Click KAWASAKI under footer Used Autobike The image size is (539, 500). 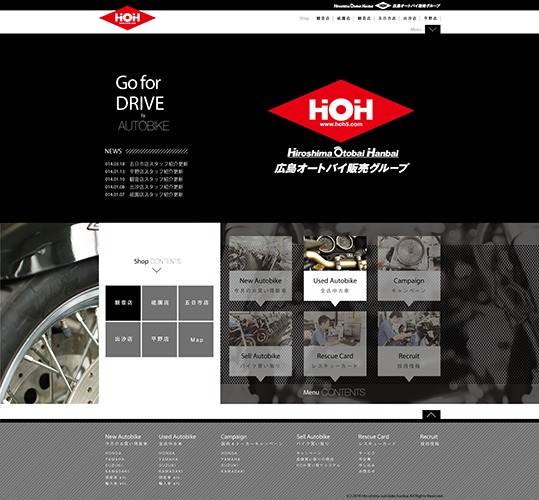point(171,471)
